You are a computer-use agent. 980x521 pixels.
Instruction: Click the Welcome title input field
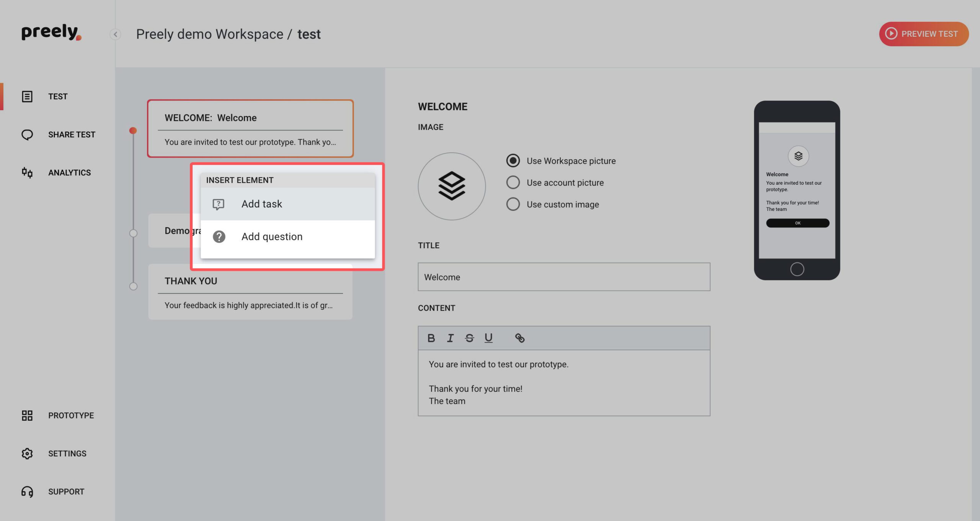point(564,277)
